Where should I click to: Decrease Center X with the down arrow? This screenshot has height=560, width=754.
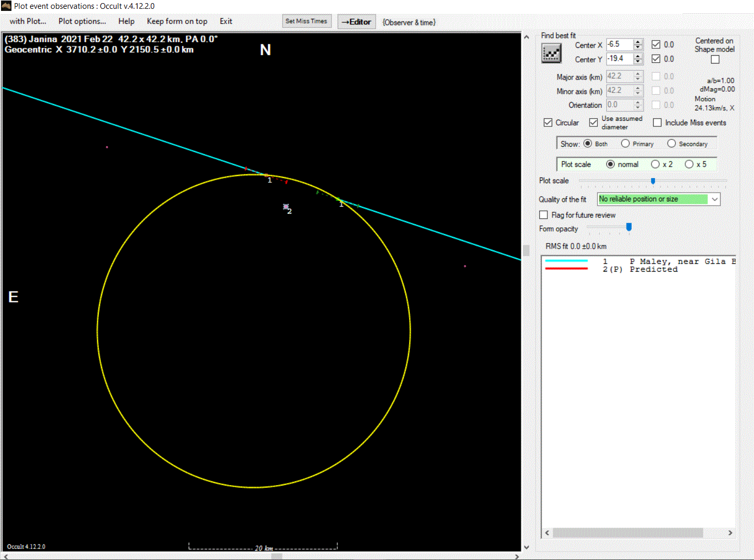pyautogui.click(x=638, y=47)
